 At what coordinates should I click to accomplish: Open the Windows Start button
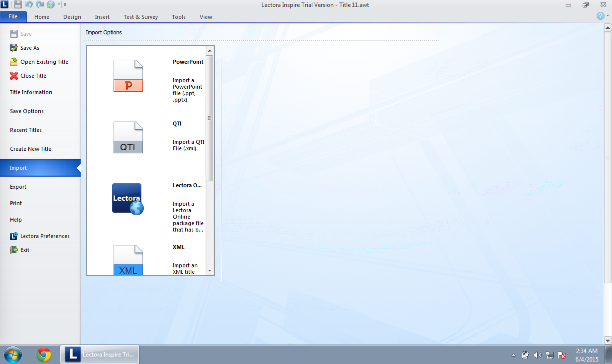click(x=13, y=355)
